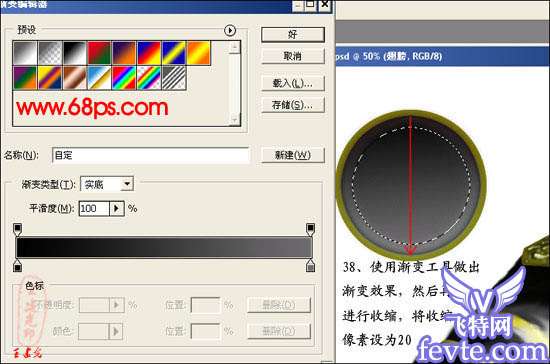Screen dimensions: 550x364
Task: Select the right gray color stop
Action: pyautogui.click(x=310, y=266)
